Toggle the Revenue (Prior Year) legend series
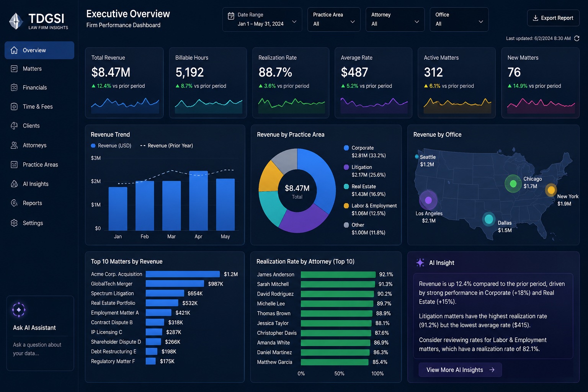 click(167, 145)
